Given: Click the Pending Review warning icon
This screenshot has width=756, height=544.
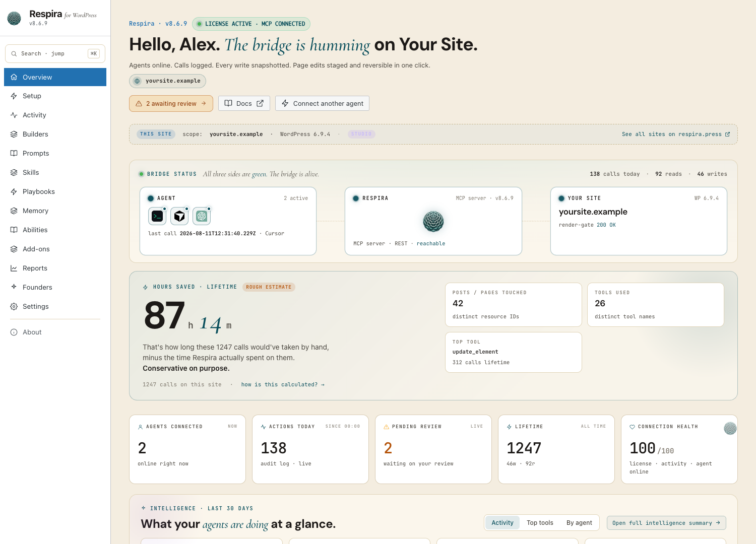Looking at the screenshot, I should [x=387, y=427].
